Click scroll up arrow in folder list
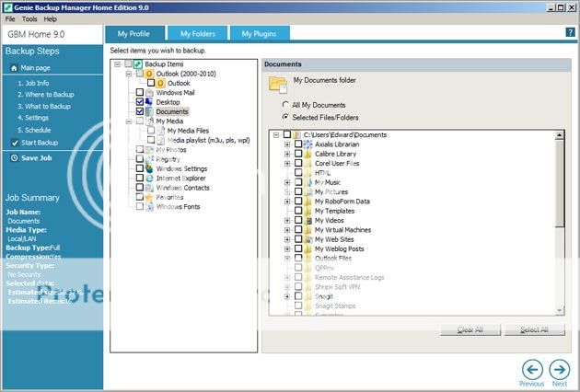 [560, 135]
